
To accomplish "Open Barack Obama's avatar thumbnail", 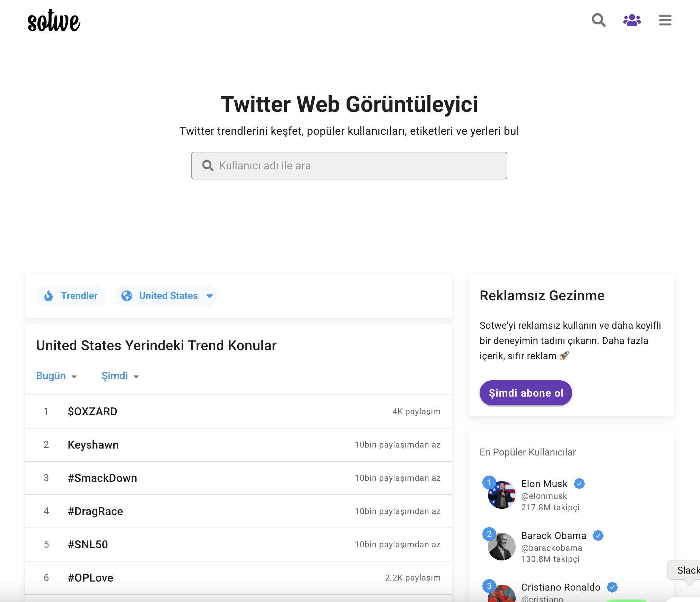I will click(501, 547).
